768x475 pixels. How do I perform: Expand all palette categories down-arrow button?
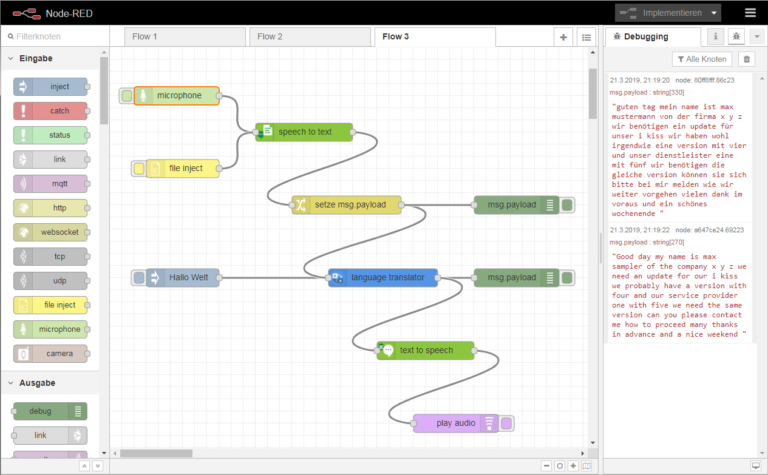[97, 466]
